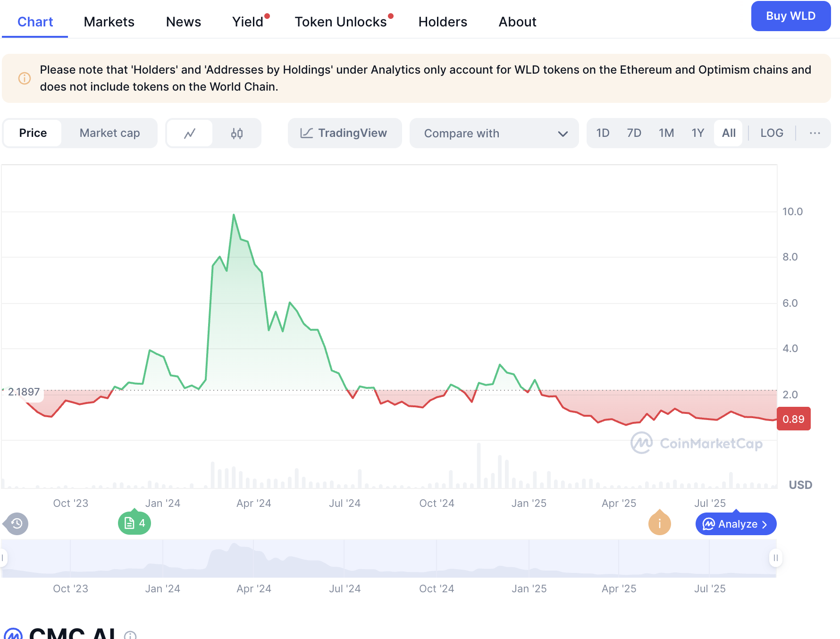Click the Compare with dropdown chevron

pos(563,134)
